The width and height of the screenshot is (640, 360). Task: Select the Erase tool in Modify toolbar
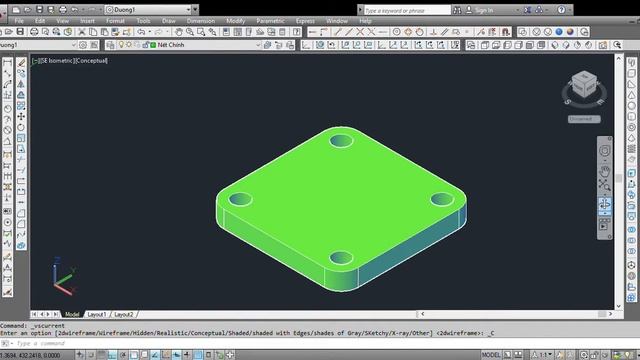22,62
